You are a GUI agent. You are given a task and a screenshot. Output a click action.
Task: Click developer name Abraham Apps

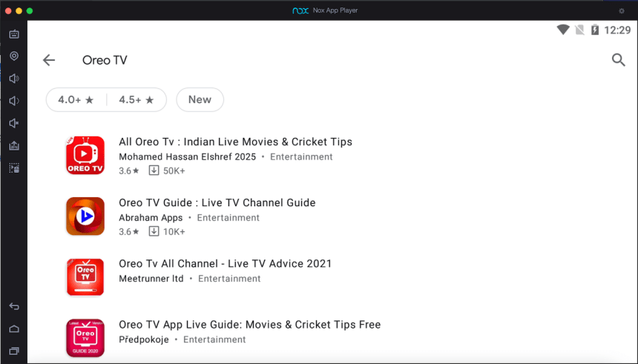pos(151,218)
